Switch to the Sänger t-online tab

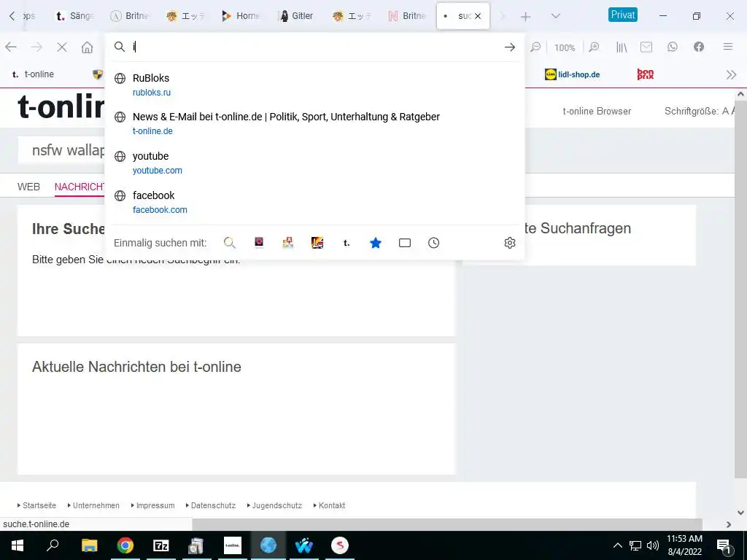(x=74, y=16)
